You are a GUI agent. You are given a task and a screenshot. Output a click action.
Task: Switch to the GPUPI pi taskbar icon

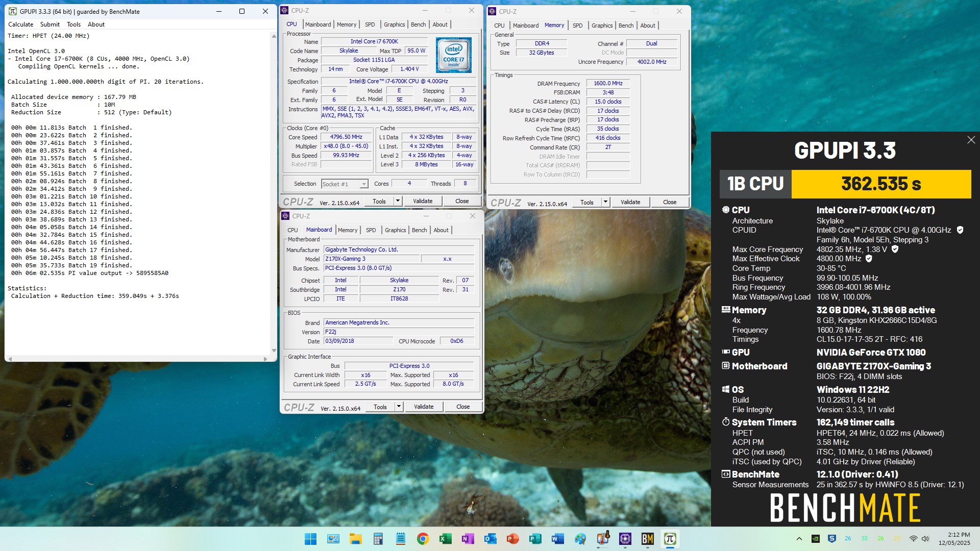tap(670, 539)
